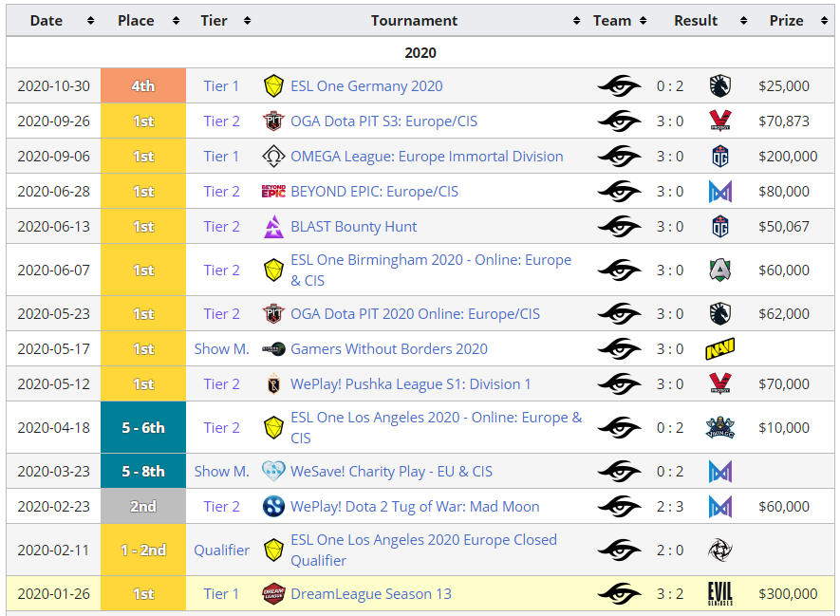840x616 pixels.
Task: Select the 2nd place cell for 2020-02-23
Action: pos(143,506)
